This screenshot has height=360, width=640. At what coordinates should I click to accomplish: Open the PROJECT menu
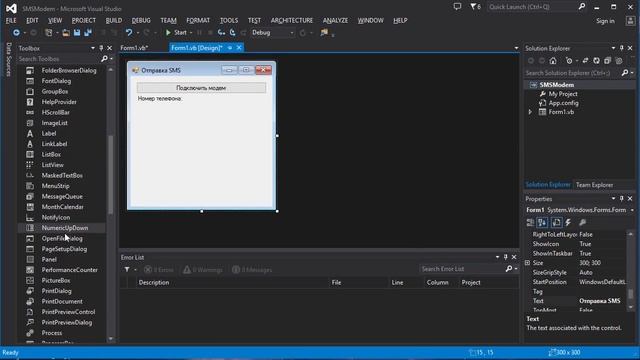[x=83, y=20]
